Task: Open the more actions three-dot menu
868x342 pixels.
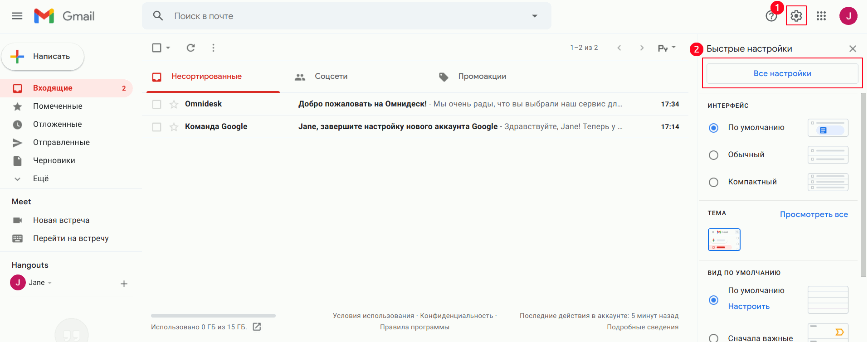Action: point(213,48)
